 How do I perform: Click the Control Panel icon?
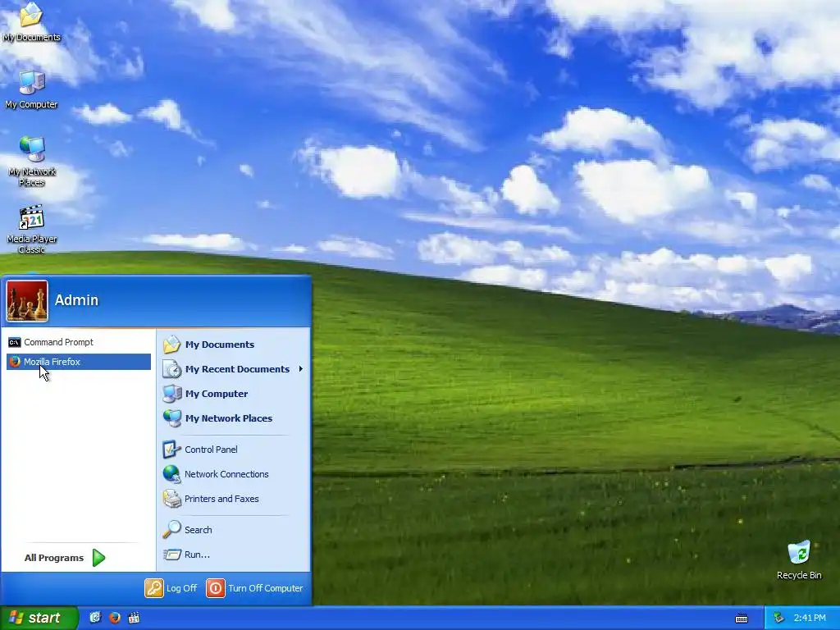coord(172,450)
